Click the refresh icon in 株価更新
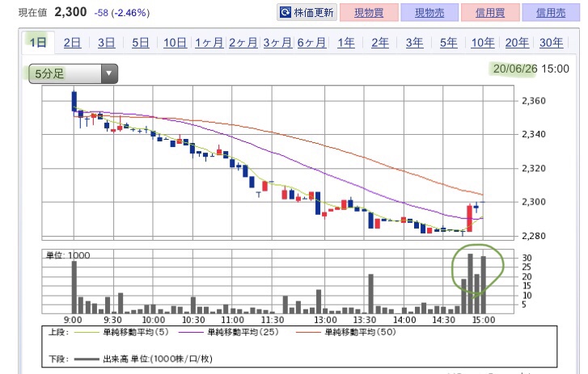Viewport: 588px width, 374px height. 286,12
